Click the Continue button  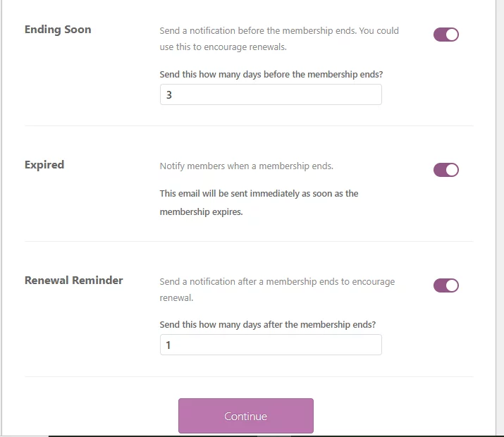(246, 416)
